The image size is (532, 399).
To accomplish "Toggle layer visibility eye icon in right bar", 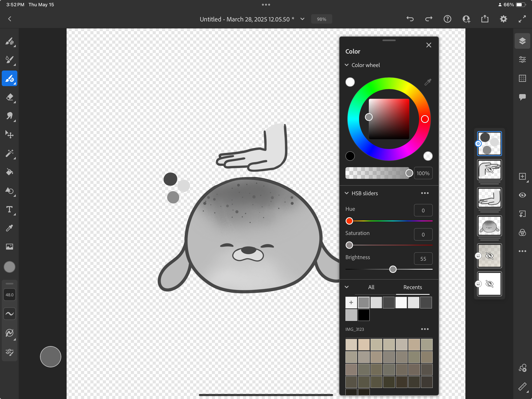I will (522, 195).
